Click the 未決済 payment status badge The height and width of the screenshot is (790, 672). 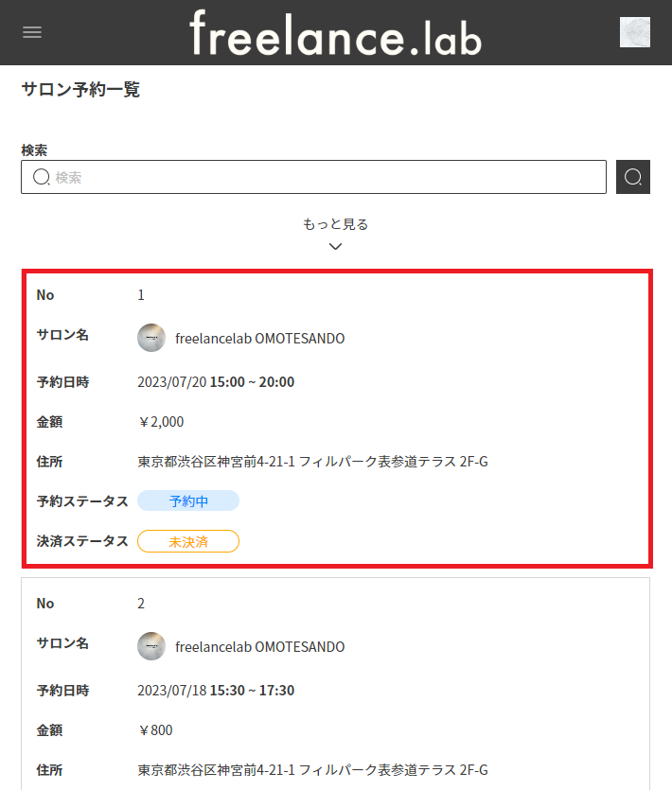(x=188, y=541)
